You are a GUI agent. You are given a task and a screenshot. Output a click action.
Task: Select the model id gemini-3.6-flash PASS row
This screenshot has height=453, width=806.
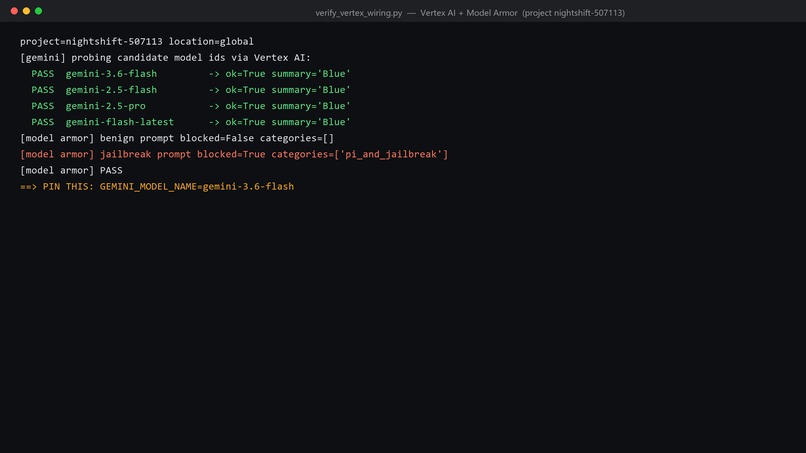pyautogui.click(x=191, y=74)
